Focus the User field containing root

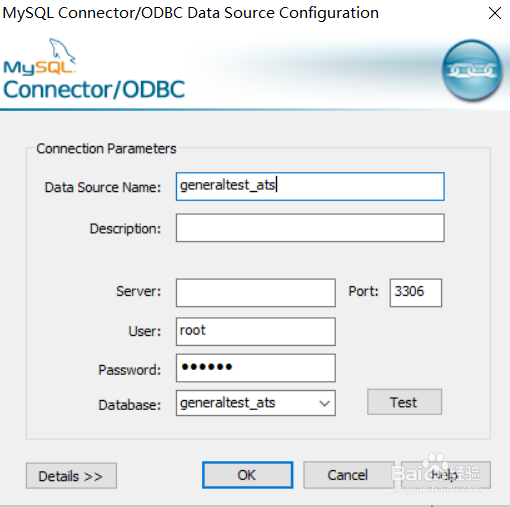(x=256, y=331)
